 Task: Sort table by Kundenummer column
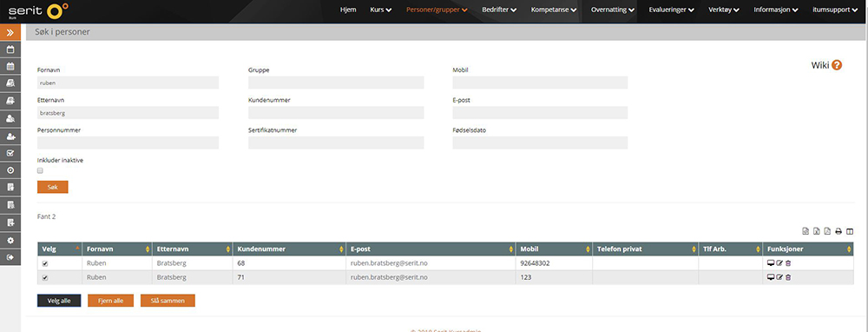pos(289,249)
